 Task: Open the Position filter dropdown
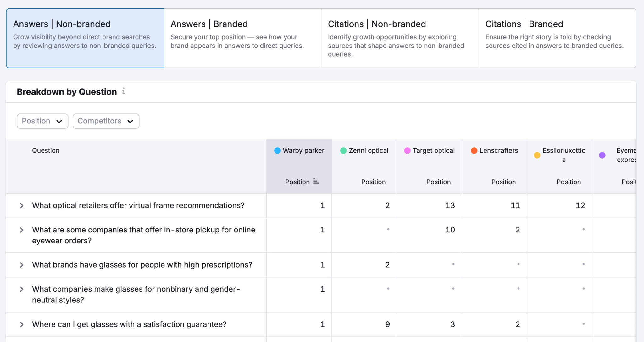pyautogui.click(x=42, y=121)
